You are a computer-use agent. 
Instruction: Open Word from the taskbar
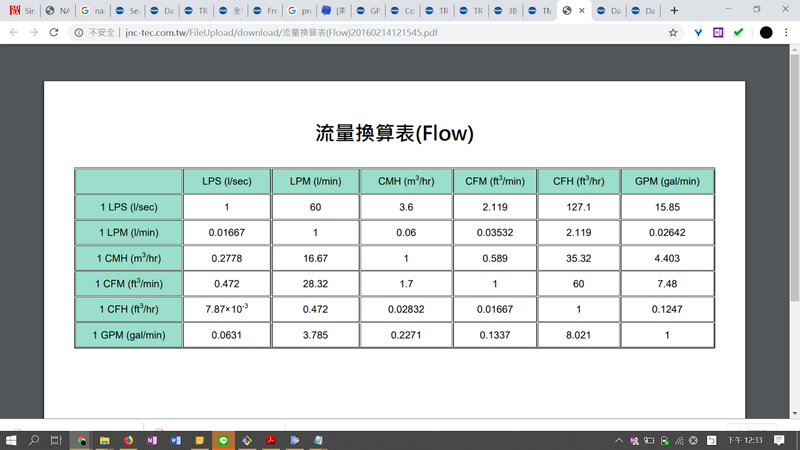(176, 440)
